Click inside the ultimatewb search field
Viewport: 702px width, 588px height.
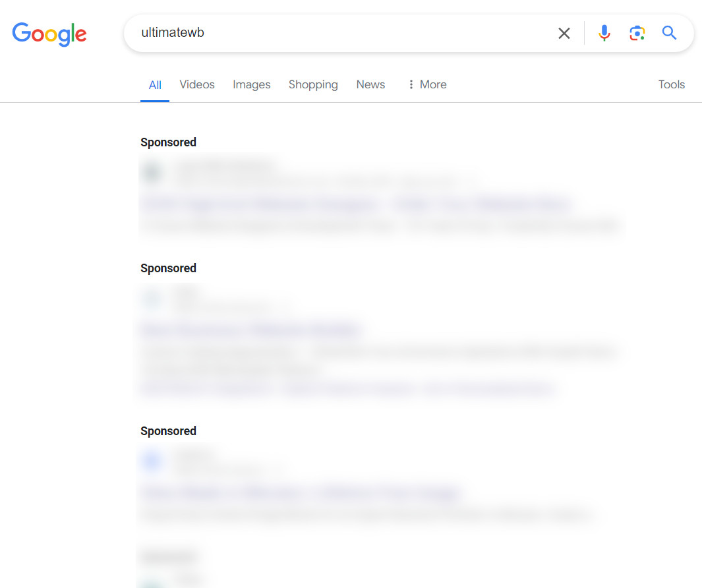(x=340, y=33)
